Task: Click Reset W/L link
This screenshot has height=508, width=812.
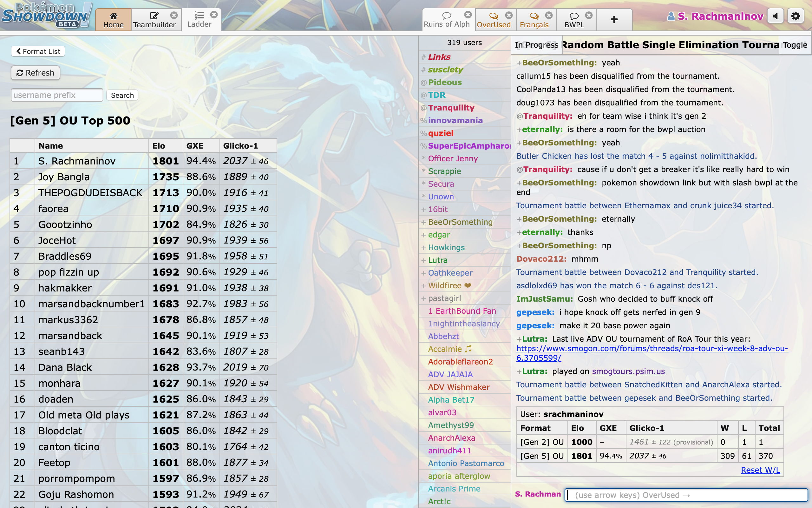Action: 760,470
